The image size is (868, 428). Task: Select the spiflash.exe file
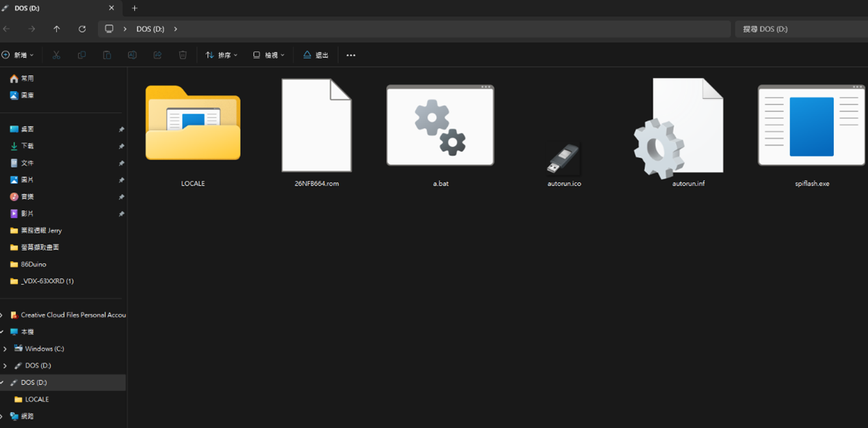pyautogui.click(x=811, y=130)
